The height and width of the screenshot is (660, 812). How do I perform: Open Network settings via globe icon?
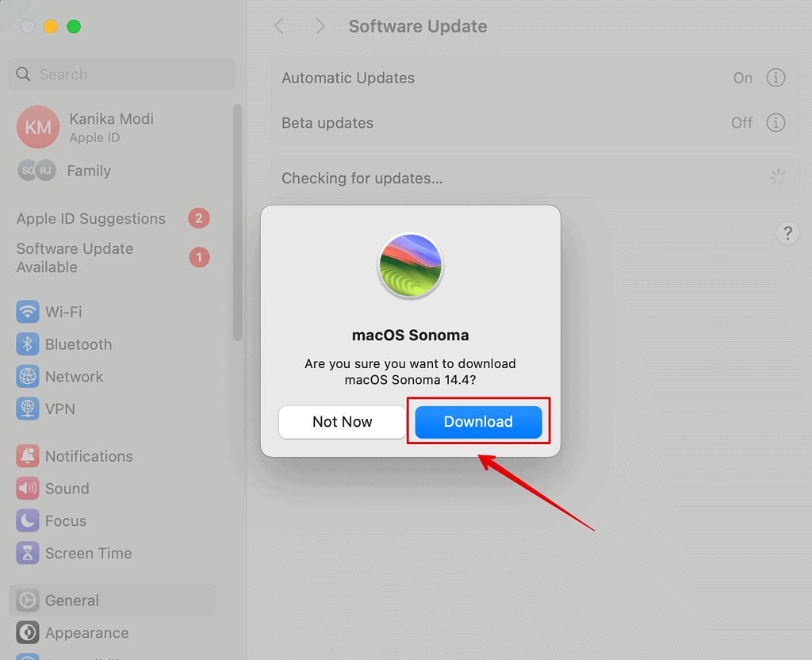pos(28,377)
